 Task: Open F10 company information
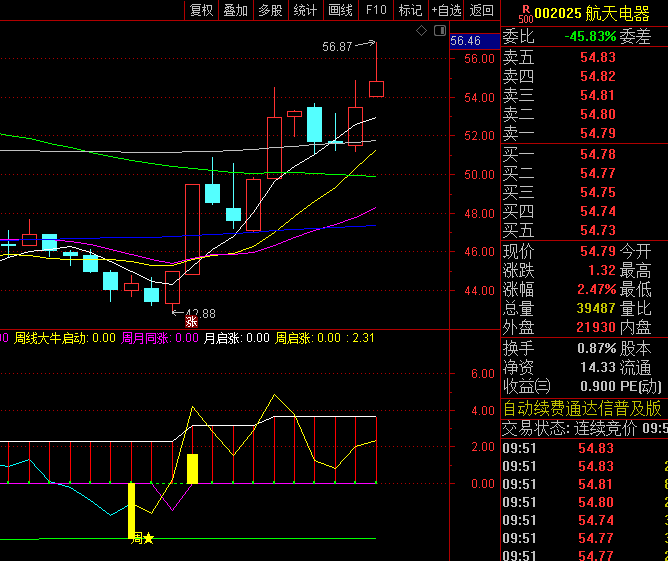(x=375, y=10)
